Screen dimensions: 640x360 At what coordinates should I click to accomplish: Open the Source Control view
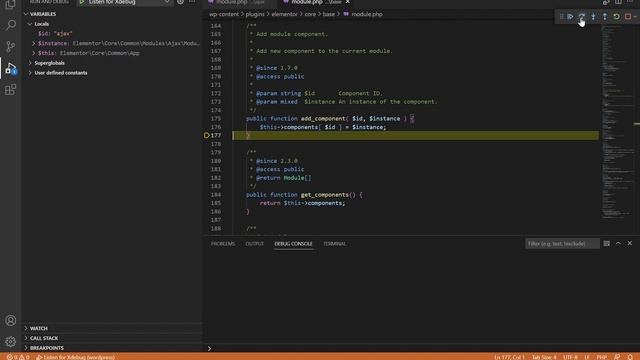point(11,47)
